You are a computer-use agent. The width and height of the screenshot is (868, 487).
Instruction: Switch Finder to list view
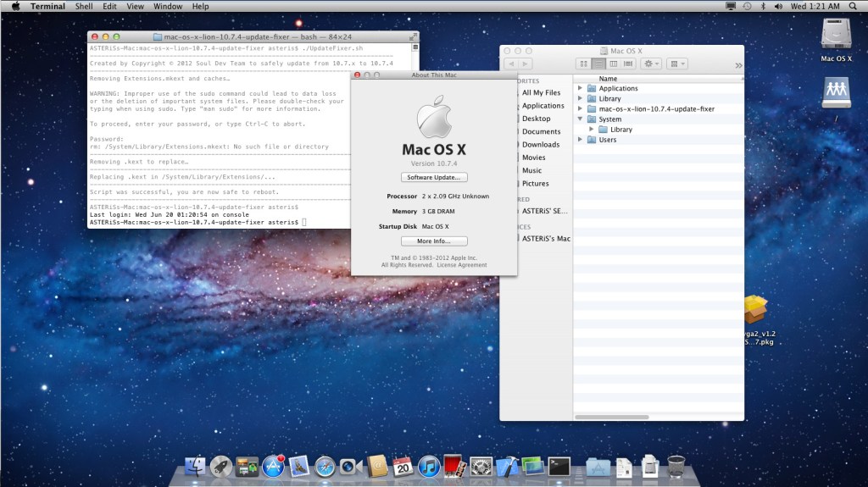click(x=598, y=64)
